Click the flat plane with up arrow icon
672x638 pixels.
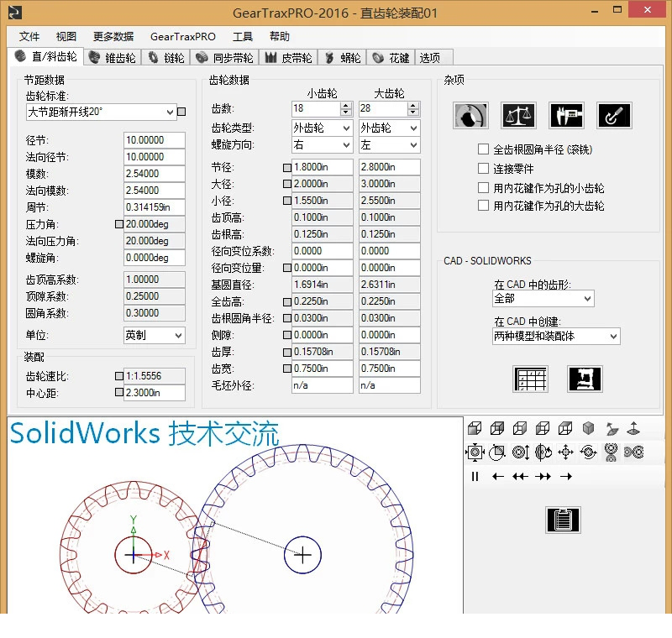[x=633, y=428]
